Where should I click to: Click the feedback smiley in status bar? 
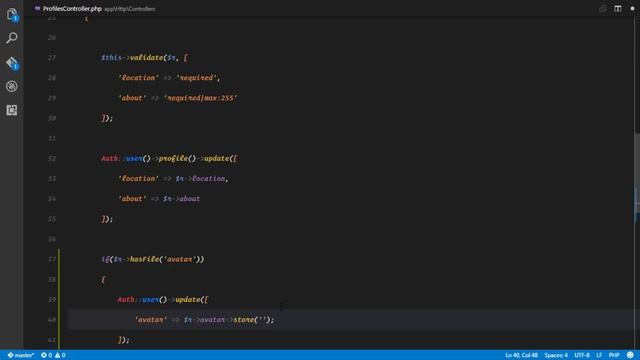point(630,355)
